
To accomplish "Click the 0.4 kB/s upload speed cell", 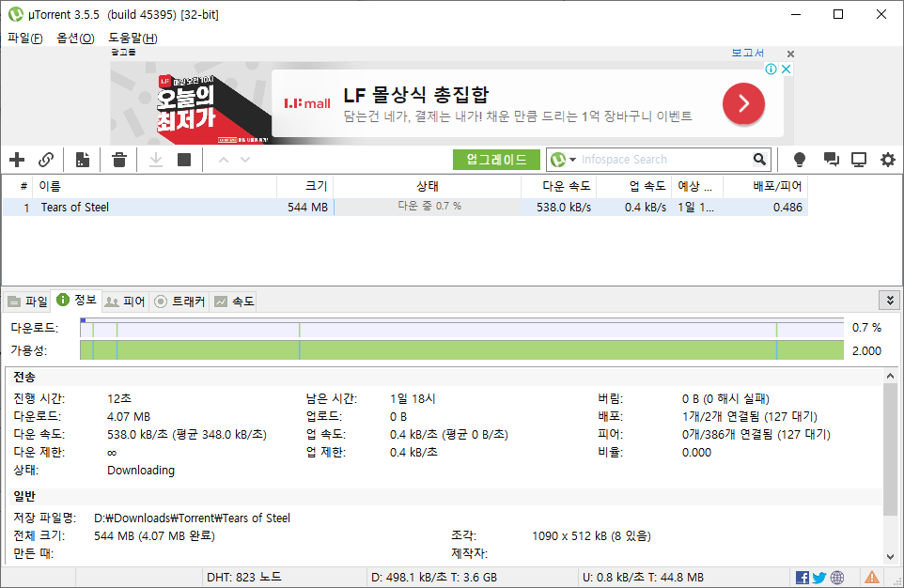I will pos(646,207).
